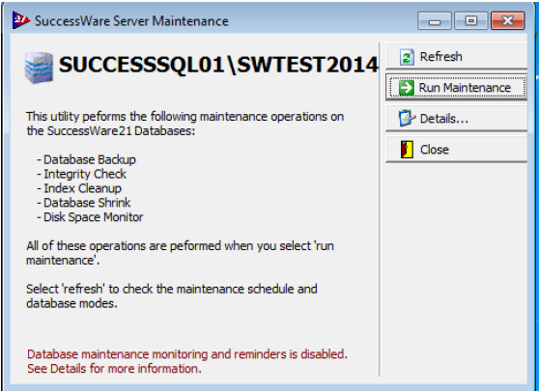Maximize the Server Maintenance window
539x392 pixels.
(x=471, y=20)
